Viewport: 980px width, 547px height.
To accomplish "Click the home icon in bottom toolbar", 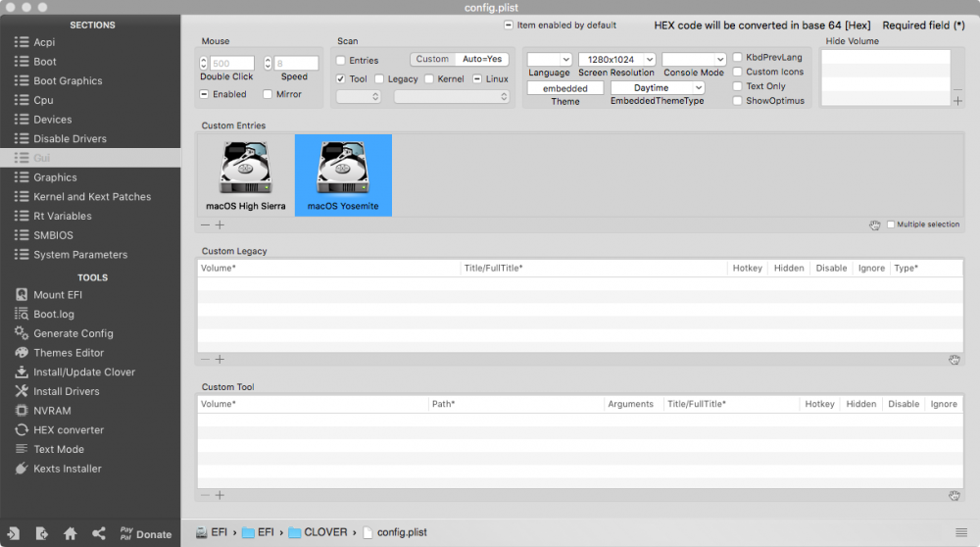I will click(70, 533).
